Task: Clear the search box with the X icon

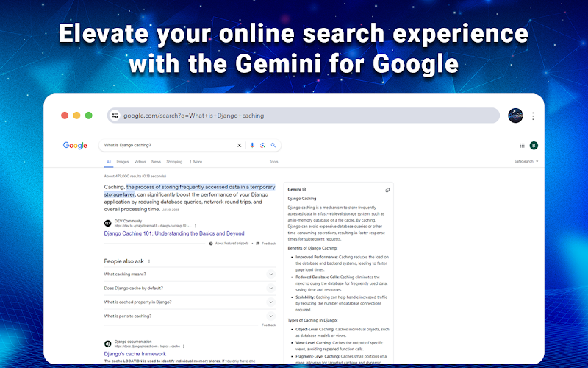Action: (240, 145)
